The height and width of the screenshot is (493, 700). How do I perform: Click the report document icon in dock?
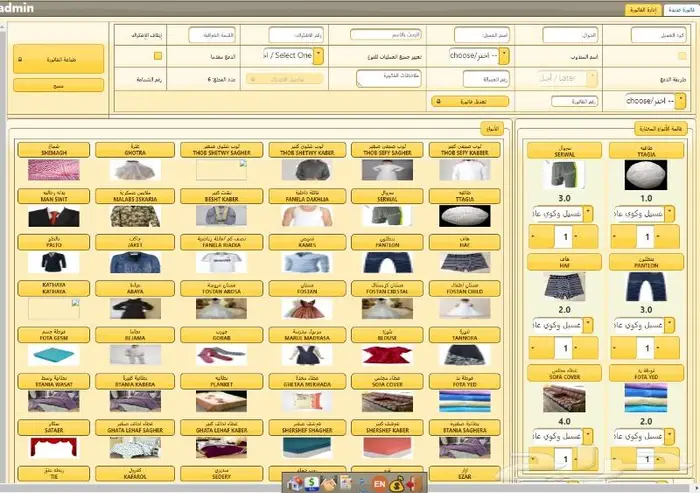tap(345, 482)
